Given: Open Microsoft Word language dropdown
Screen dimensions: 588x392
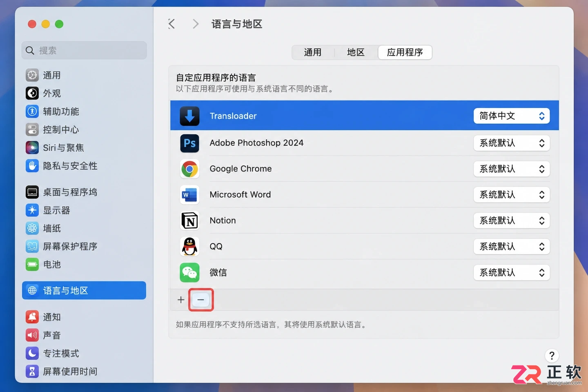Looking at the screenshot, I should pos(512,195).
